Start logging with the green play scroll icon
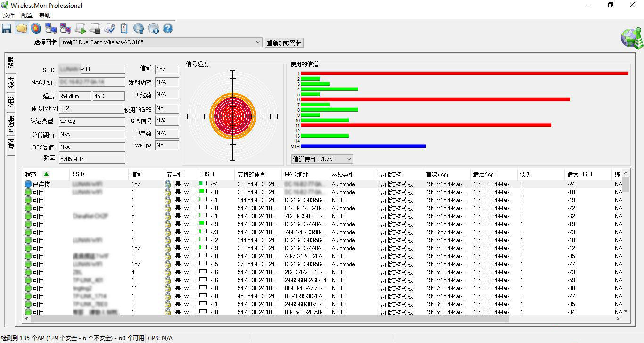The image size is (644, 343). 80,29
